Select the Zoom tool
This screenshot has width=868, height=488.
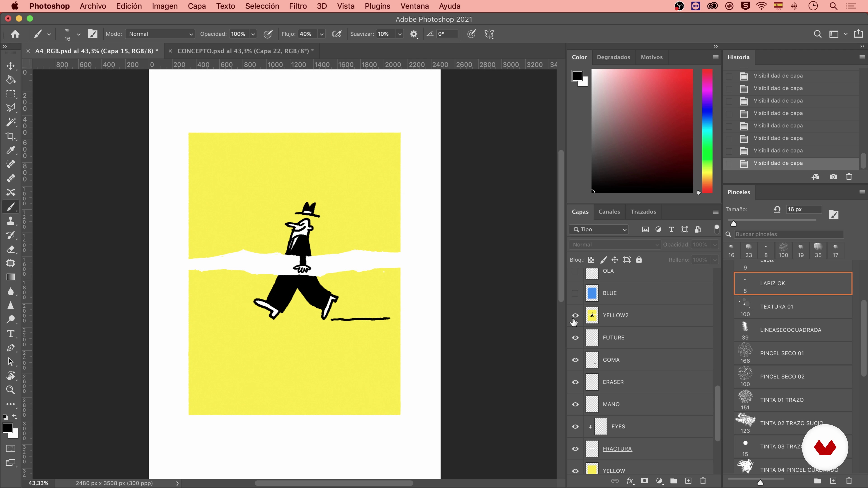10,390
